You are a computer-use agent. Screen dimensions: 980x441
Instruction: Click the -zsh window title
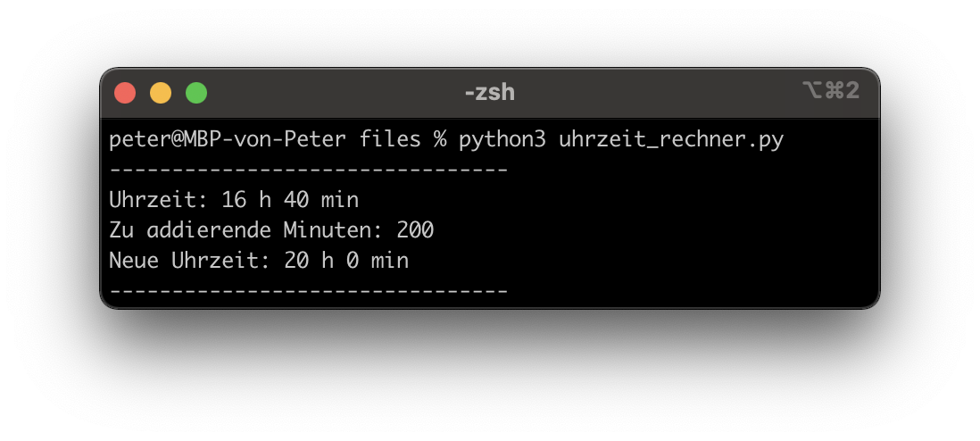[490, 92]
